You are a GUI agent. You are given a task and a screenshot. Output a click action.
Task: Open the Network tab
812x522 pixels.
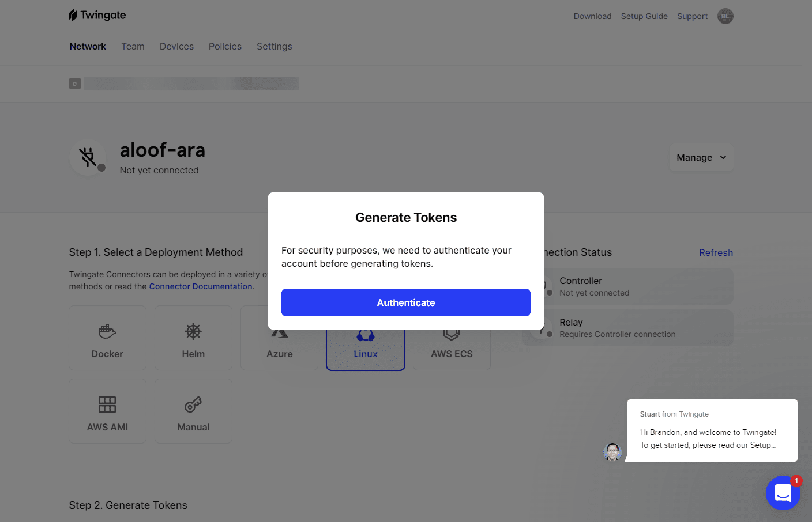pos(88,46)
